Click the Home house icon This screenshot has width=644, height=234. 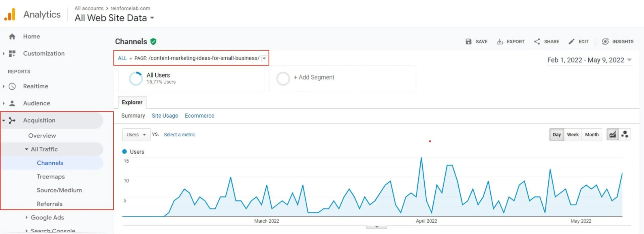[12, 36]
